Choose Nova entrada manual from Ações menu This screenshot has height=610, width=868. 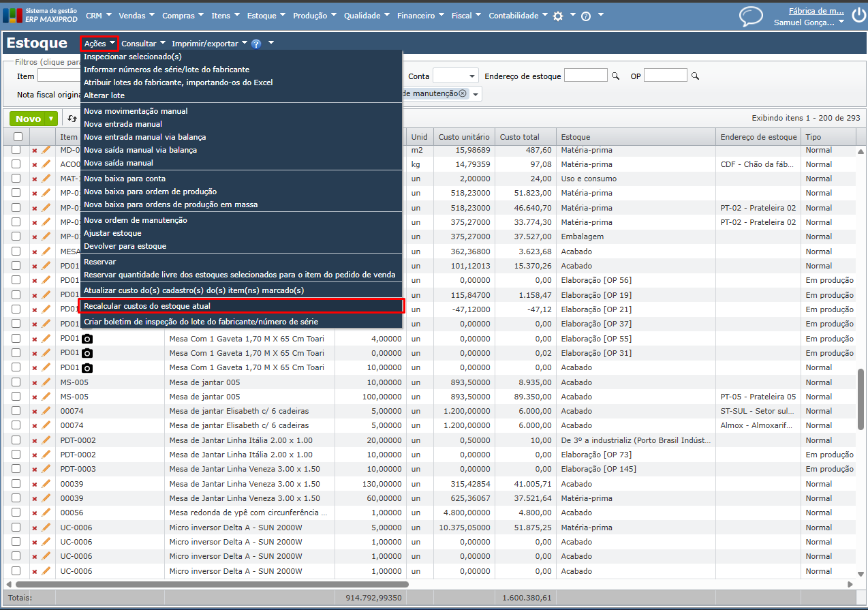123,124
